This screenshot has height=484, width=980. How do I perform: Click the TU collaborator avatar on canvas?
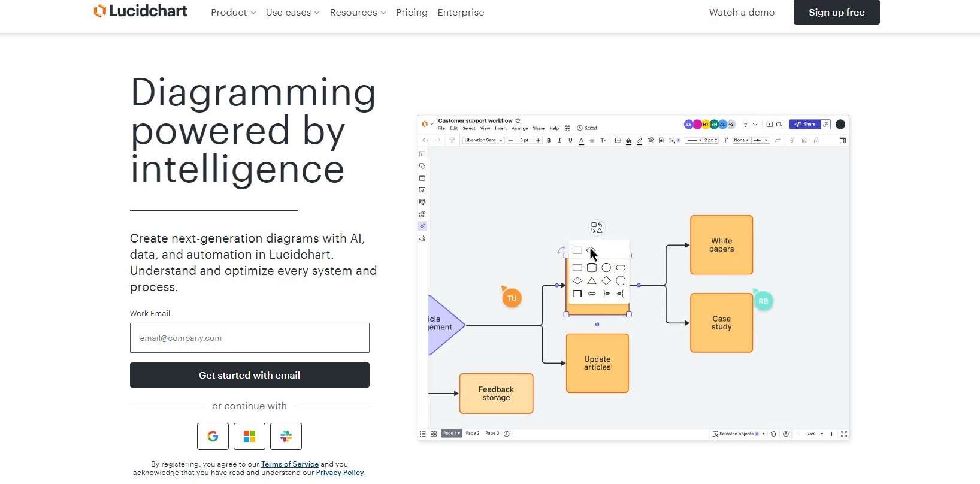pos(512,298)
